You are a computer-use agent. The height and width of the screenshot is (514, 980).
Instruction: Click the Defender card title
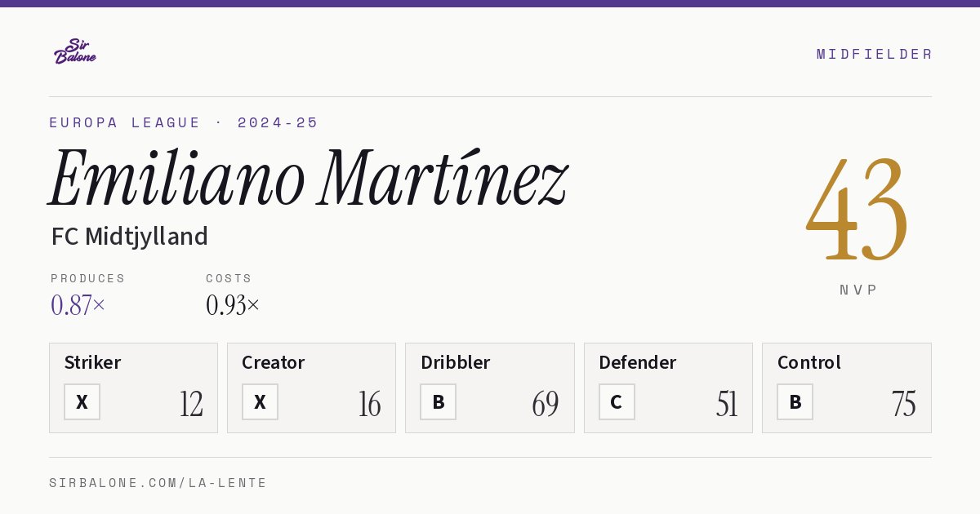click(x=638, y=362)
